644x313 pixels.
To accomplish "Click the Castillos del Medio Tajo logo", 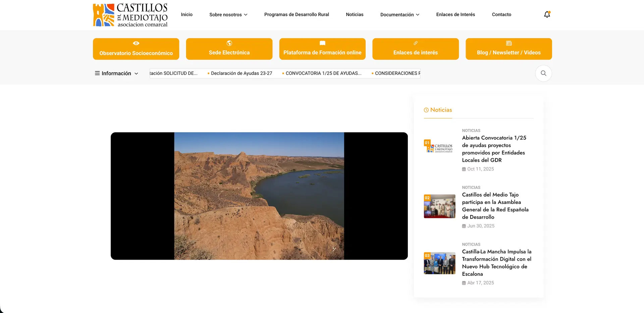I will tap(130, 15).
